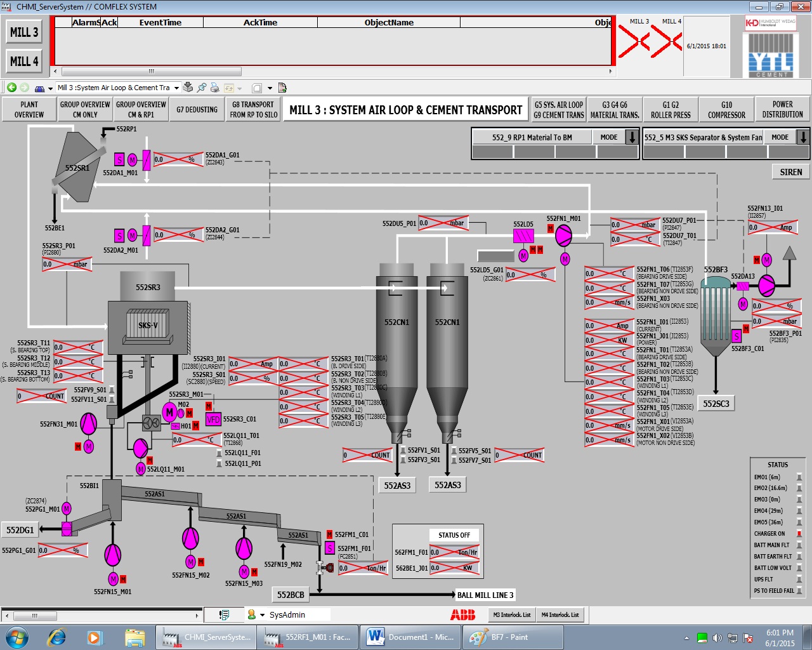Image resolution: width=812 pixels, height=650 pixels.
Task: Click the green back navigation arrow
Action: click(11, 88)
